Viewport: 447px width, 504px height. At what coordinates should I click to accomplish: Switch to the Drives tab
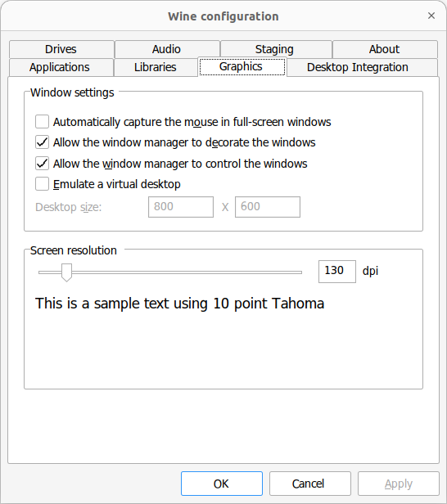coord(61,49)
